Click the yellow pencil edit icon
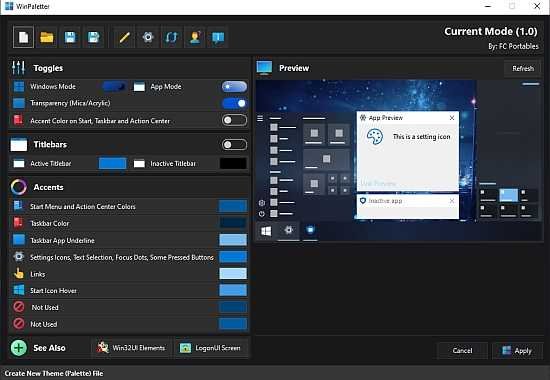 tap(124, 37)
